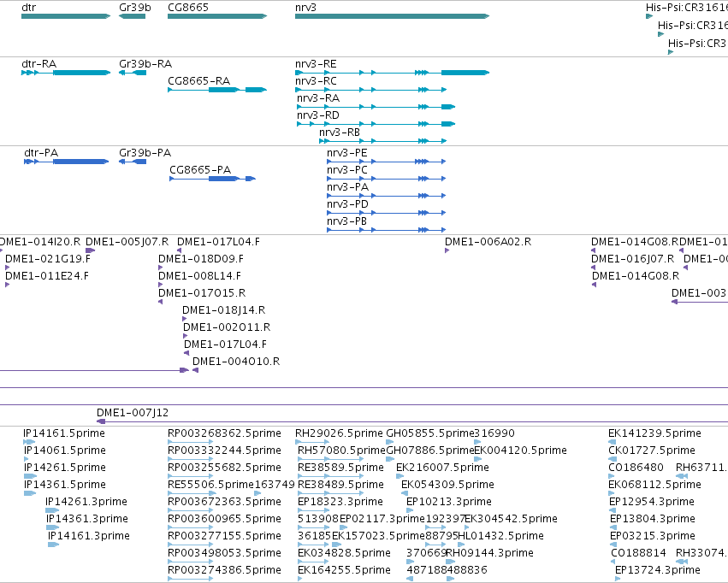Select the IP14361.3prime EST label

pos(87,519)
